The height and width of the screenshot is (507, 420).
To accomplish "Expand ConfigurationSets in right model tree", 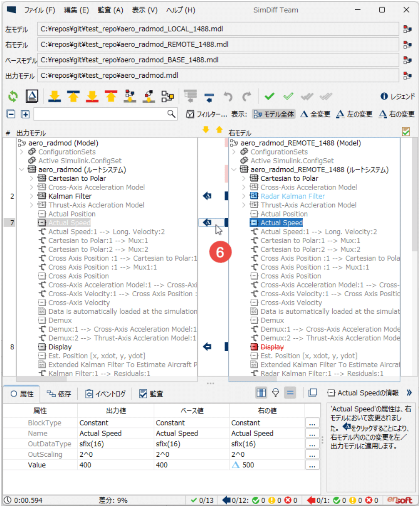I will [x=234, y=152].
